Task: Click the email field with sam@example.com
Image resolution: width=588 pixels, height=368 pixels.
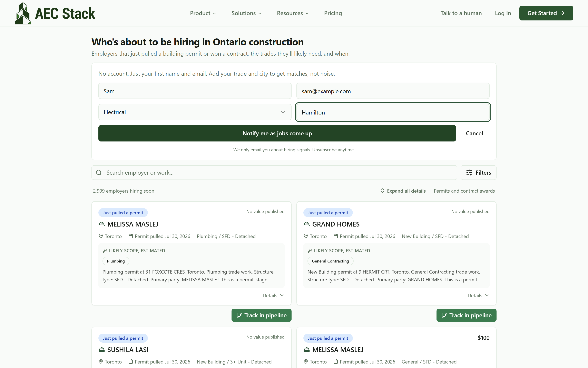Action: pos(393,91)
